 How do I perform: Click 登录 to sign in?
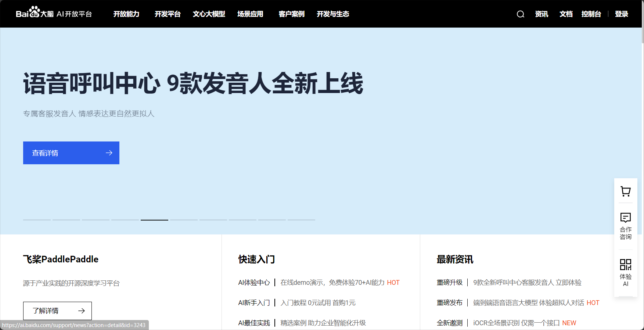click(x=622, y=14)
